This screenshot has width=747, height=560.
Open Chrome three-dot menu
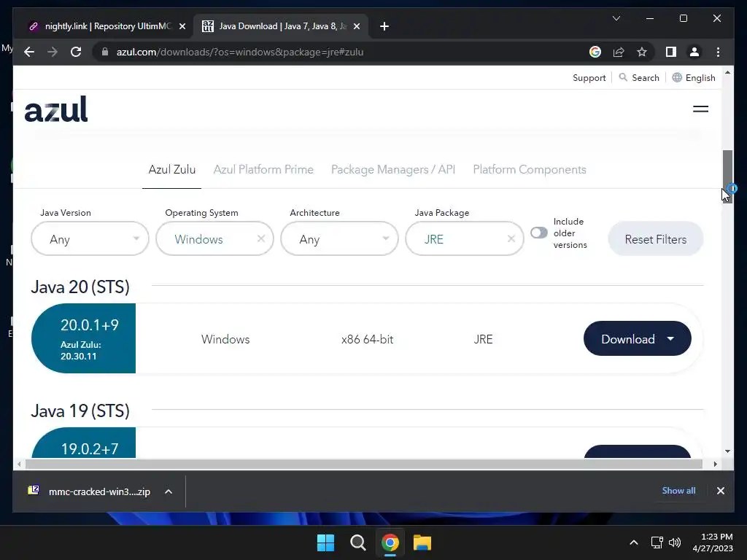click(x=718, y=52)
